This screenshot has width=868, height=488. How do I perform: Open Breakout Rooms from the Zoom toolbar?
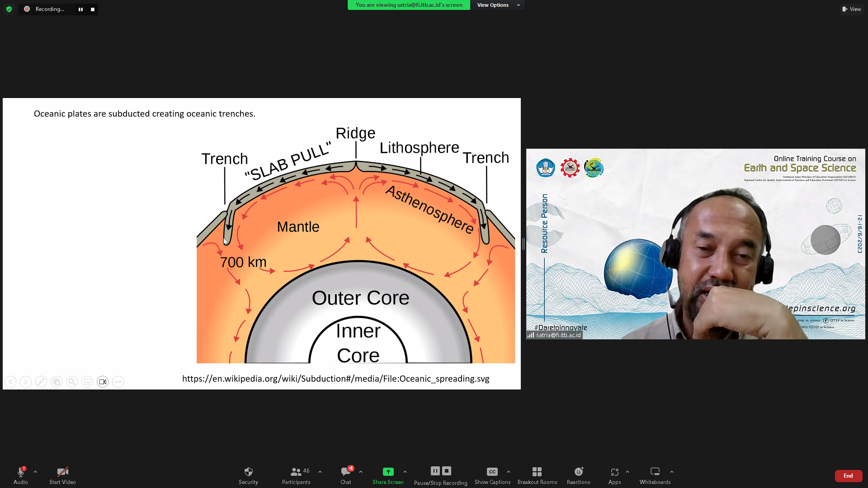(x=537, y=474)
